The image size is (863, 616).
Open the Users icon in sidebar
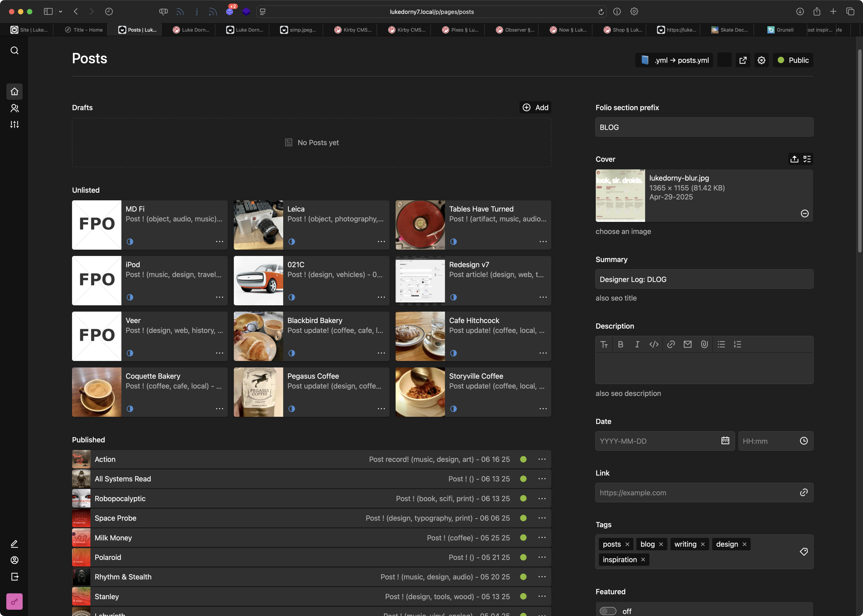14,108
